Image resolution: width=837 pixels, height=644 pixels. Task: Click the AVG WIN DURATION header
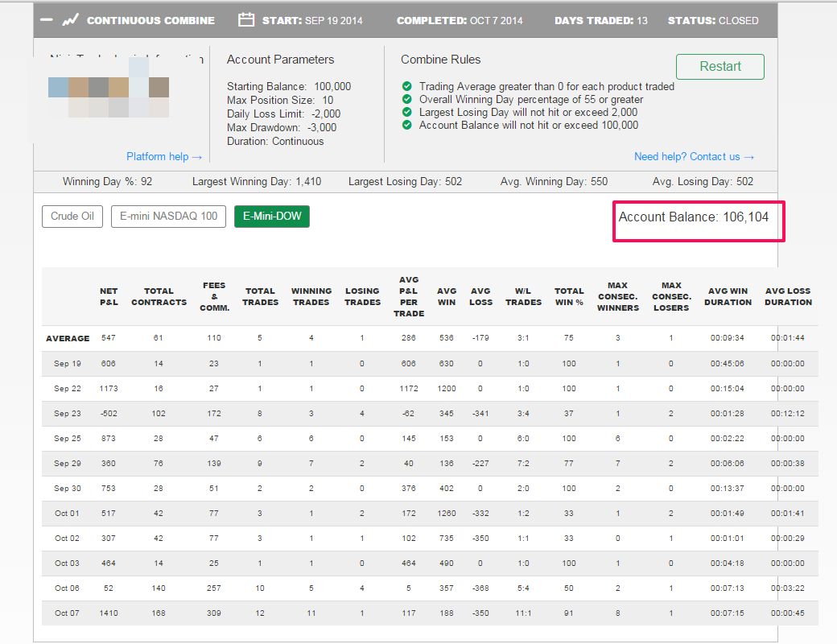pos(728,296)
